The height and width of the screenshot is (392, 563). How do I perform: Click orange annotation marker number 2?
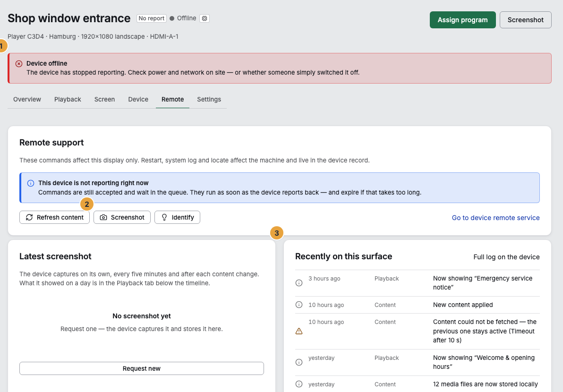tap(87, 204)
